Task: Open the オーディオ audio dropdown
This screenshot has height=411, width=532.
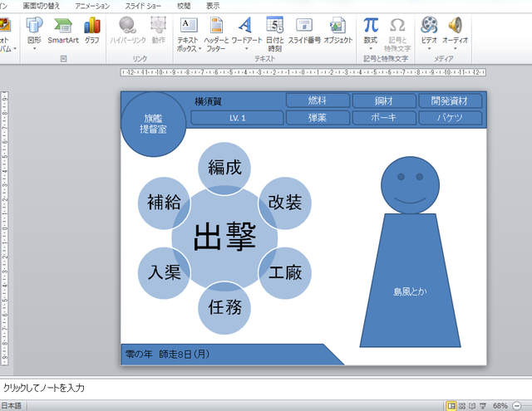Action: tap(455, 48)
